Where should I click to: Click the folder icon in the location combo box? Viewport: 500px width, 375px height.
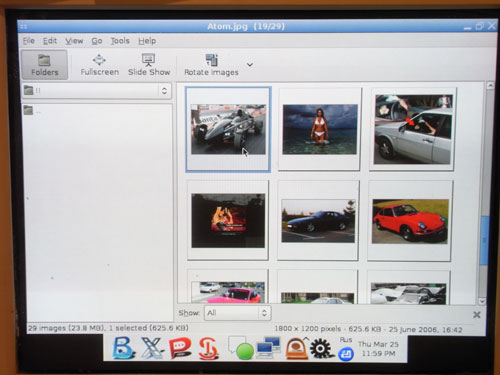pyautogui.click(x=29, y=90)
